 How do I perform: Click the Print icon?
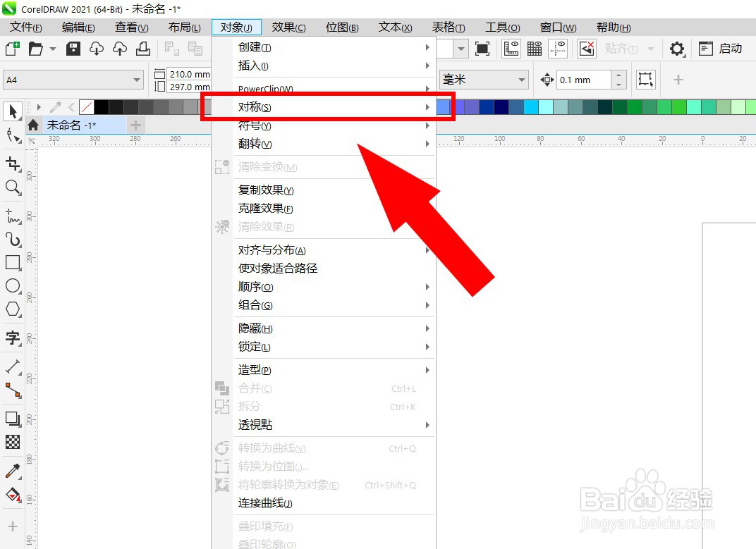(x=143, y=49)
